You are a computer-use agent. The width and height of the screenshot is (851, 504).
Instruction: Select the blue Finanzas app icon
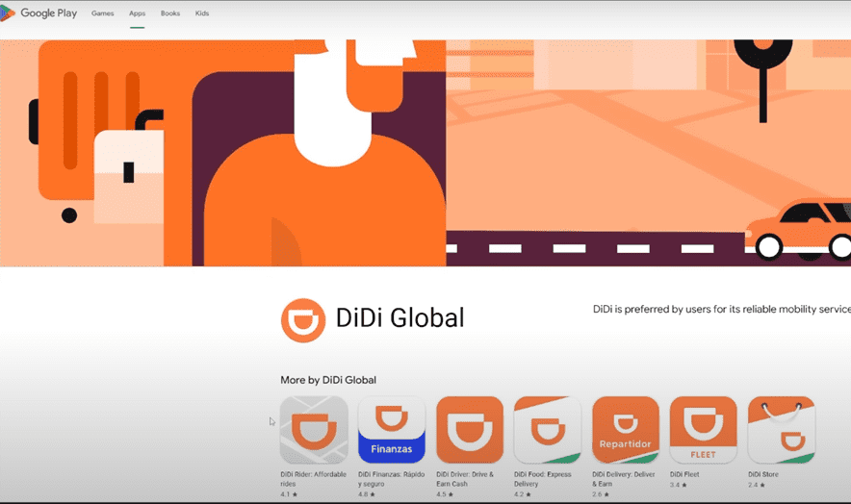(x=392, y=430)
